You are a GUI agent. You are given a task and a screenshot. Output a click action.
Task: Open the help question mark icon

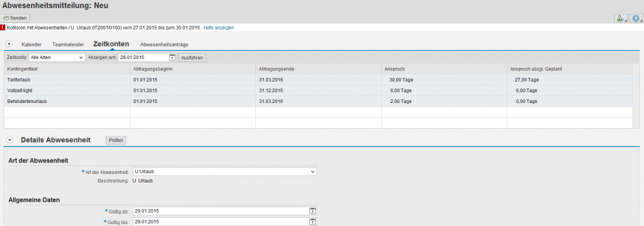[636, 18]
